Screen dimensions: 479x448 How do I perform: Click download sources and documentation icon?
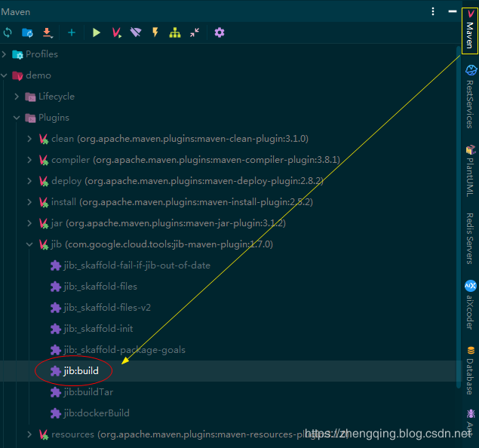pos(48,32)
